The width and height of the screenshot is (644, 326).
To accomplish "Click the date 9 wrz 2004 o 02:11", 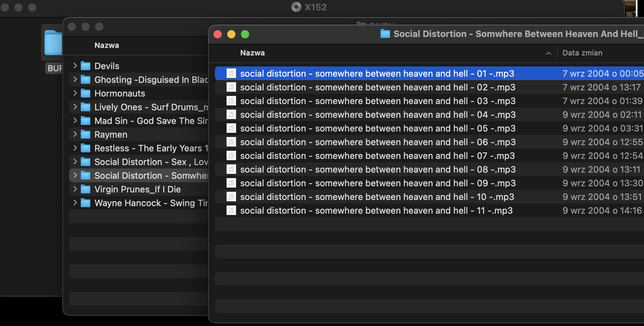I will (602, 114).
